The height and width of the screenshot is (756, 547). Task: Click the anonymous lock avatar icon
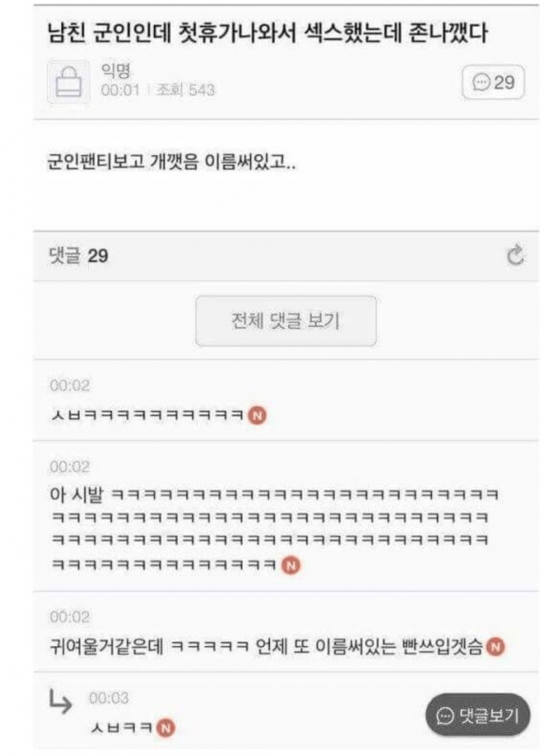[68, 82]
